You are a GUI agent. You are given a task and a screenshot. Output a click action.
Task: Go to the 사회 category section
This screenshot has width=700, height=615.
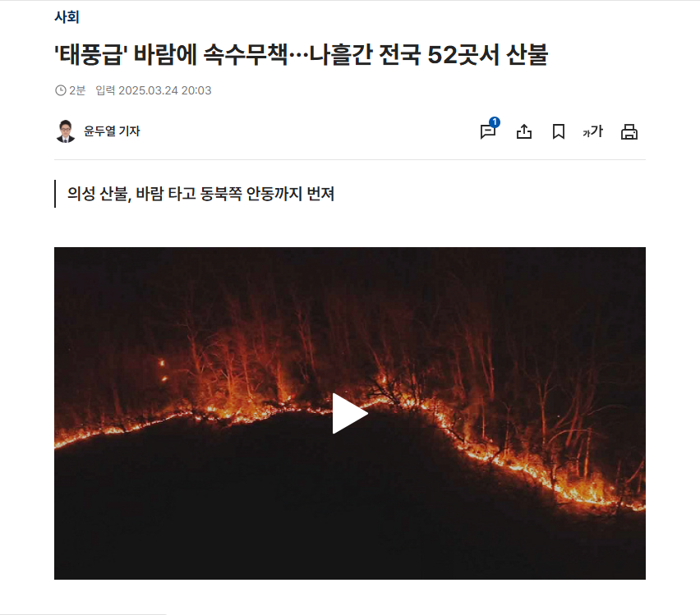tap(67, 17)
